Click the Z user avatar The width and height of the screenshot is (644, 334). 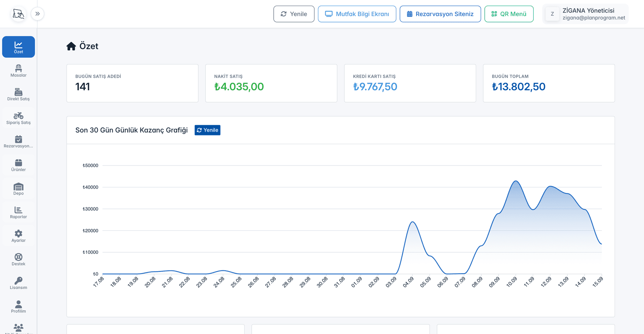(552, 14)
